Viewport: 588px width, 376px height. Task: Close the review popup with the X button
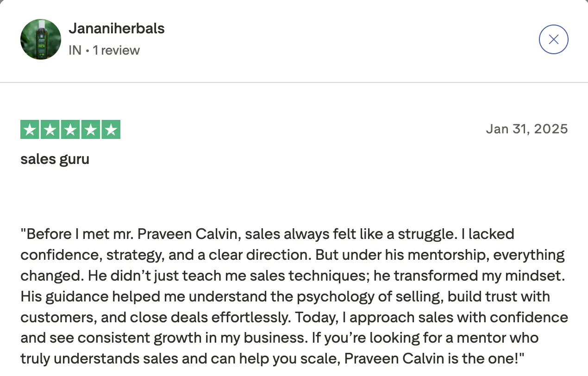click(553, 39)
